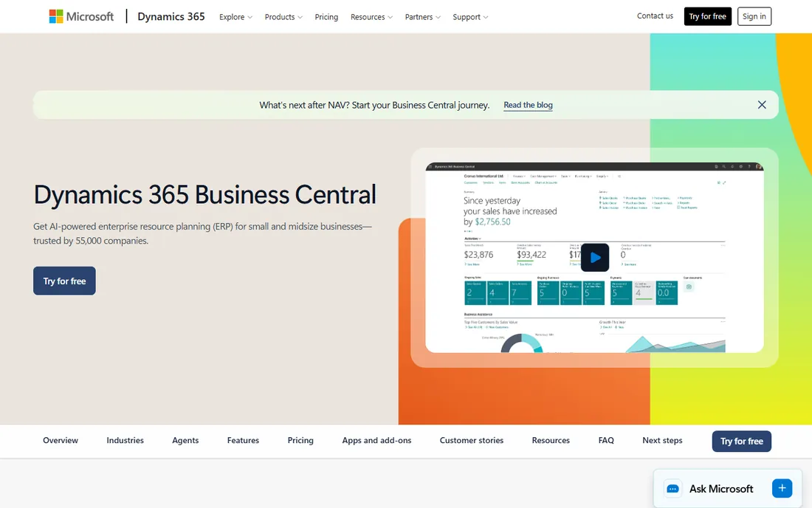Select the Agents tab

click(185, 440)
